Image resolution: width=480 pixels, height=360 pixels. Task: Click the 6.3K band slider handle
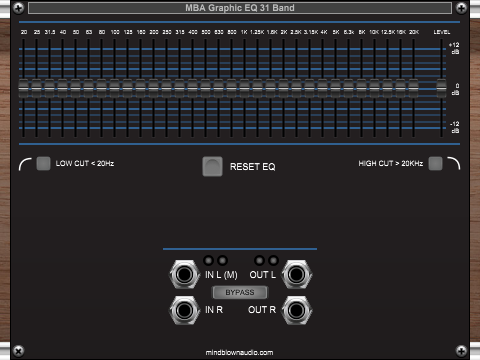[x=348, y=88]
